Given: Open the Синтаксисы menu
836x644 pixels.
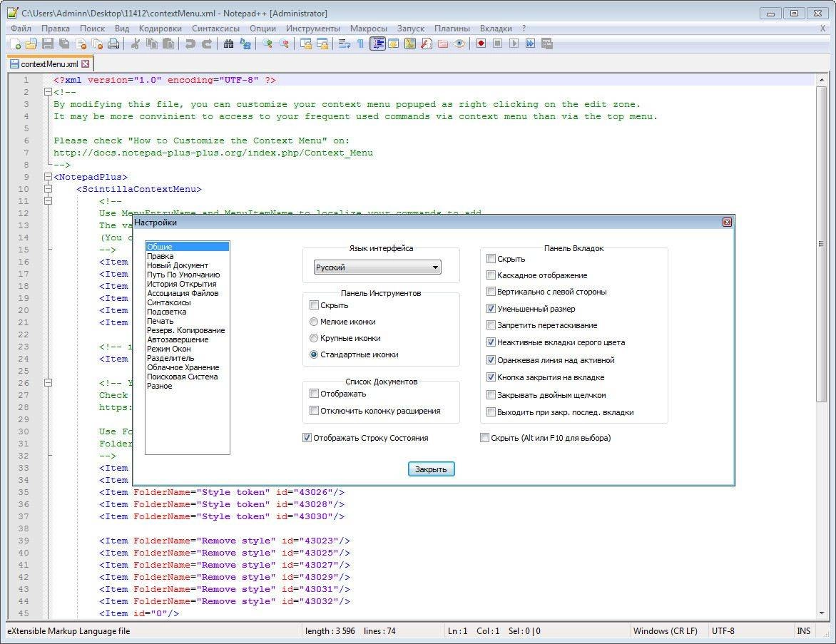Looking at the screenshot, I should (215, 29).
